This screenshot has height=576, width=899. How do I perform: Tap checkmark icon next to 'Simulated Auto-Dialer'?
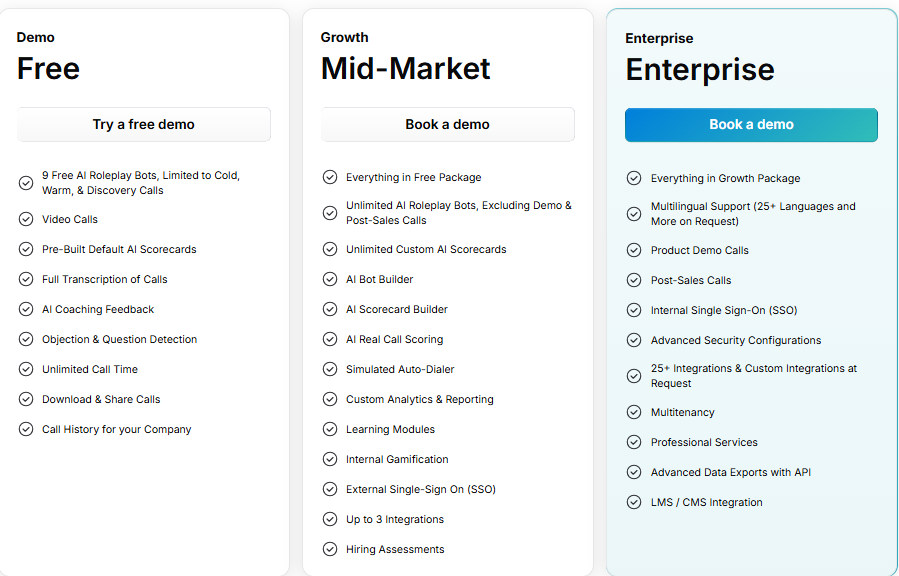pos(330,369)
